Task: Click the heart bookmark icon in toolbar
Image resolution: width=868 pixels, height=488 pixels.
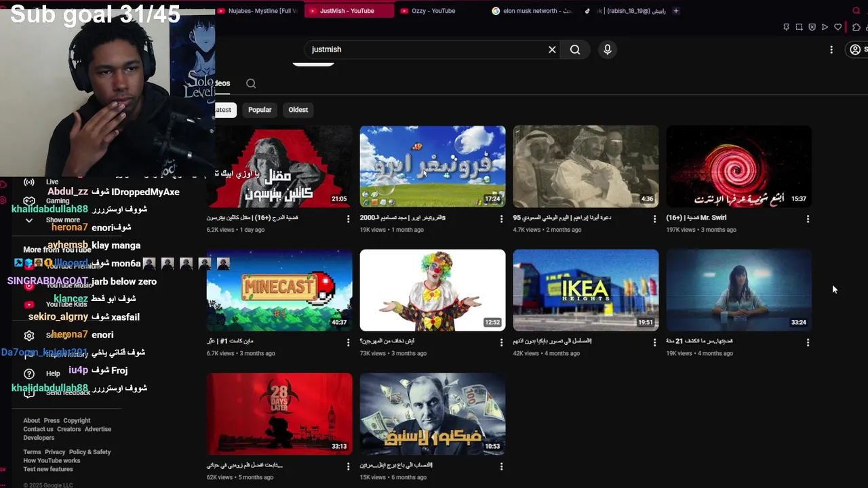Action: click(838, 27)
